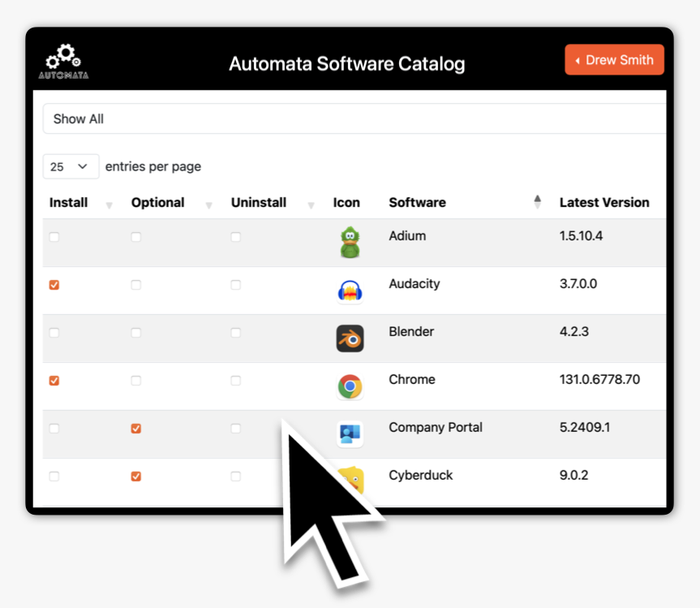
Task: Click Blender version 4.2.3
Action: [574, 331]
